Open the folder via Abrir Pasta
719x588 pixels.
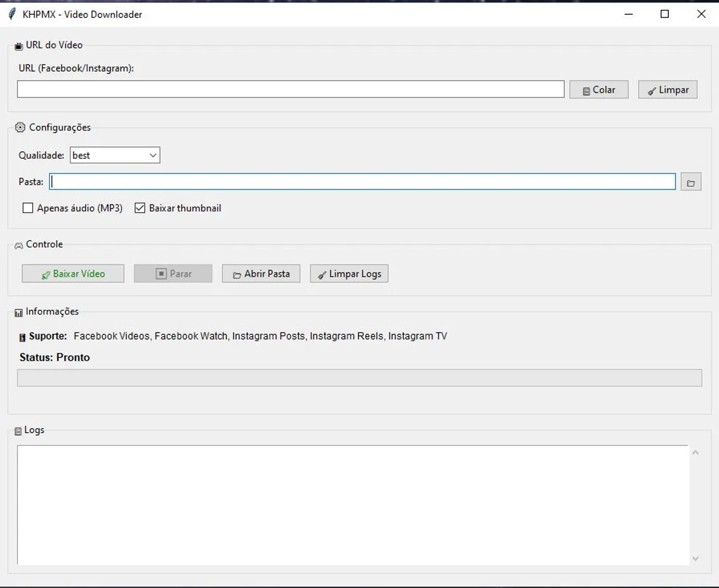[261, 274]
